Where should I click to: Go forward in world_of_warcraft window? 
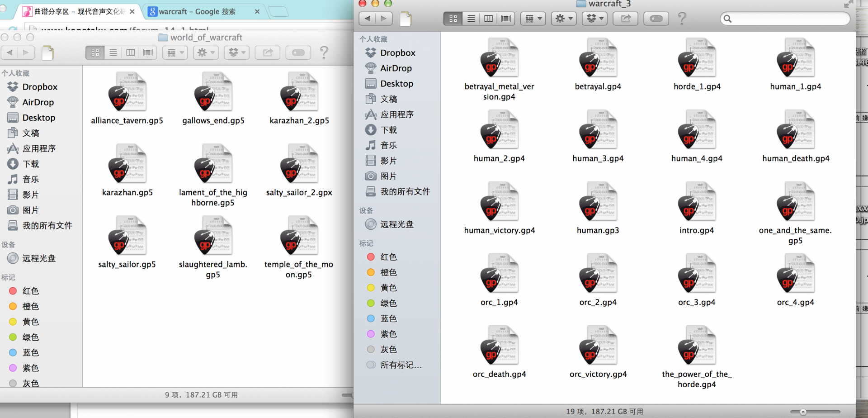tap(26, 52)
